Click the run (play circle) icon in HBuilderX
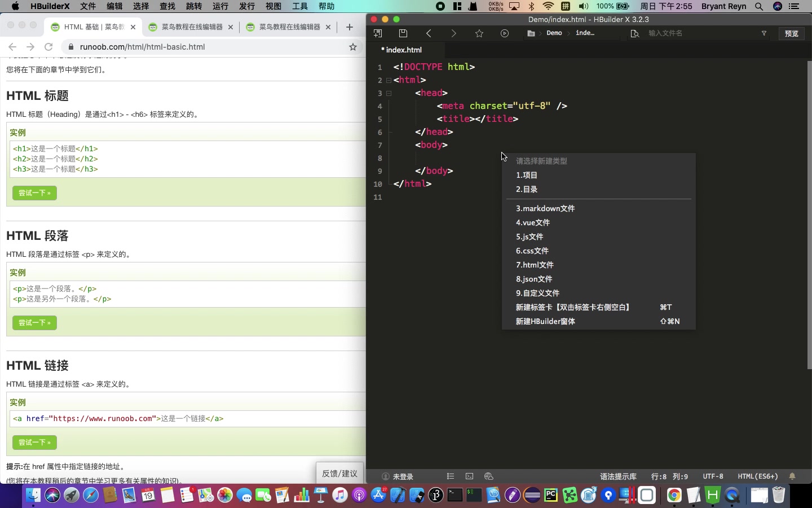812x508 pixels. coord(505,33)
